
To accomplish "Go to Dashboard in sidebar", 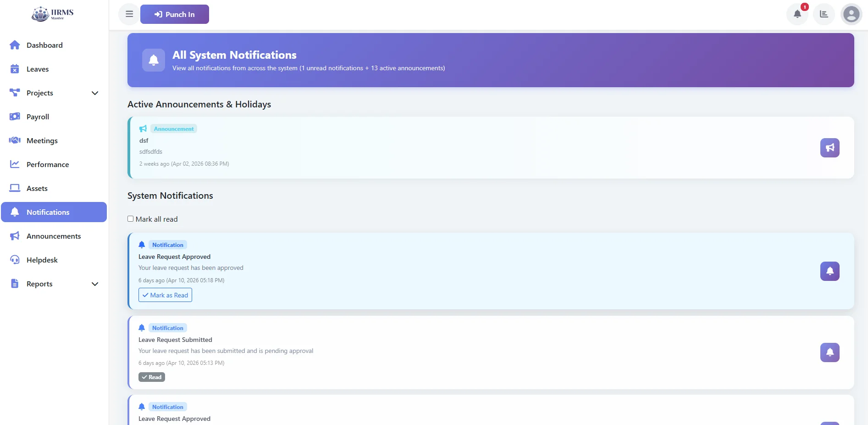I will (54, 45).
